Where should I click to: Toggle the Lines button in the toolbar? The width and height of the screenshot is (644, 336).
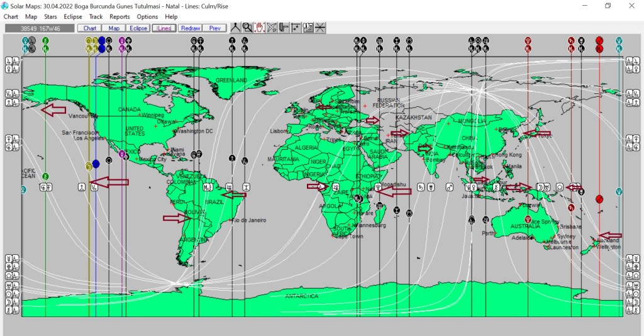pyautogui.click(x=164, y=28)
